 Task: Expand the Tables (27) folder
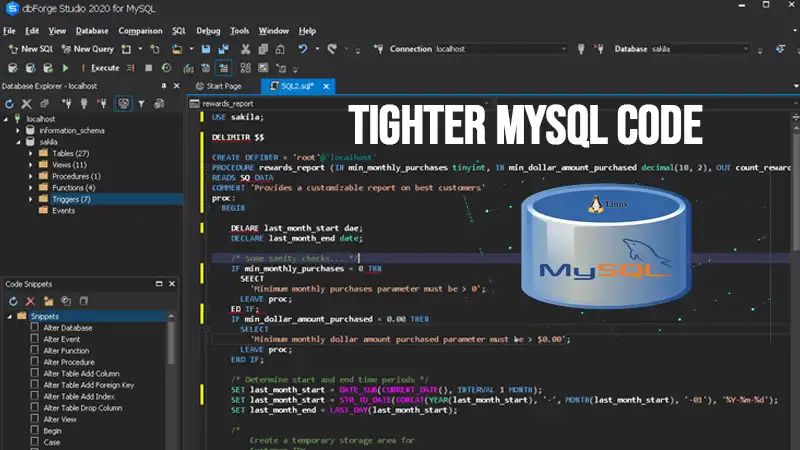30,153
